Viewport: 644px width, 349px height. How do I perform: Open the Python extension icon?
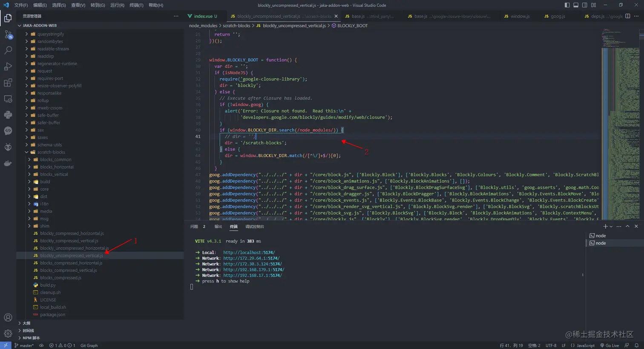(x=8, y=115)
